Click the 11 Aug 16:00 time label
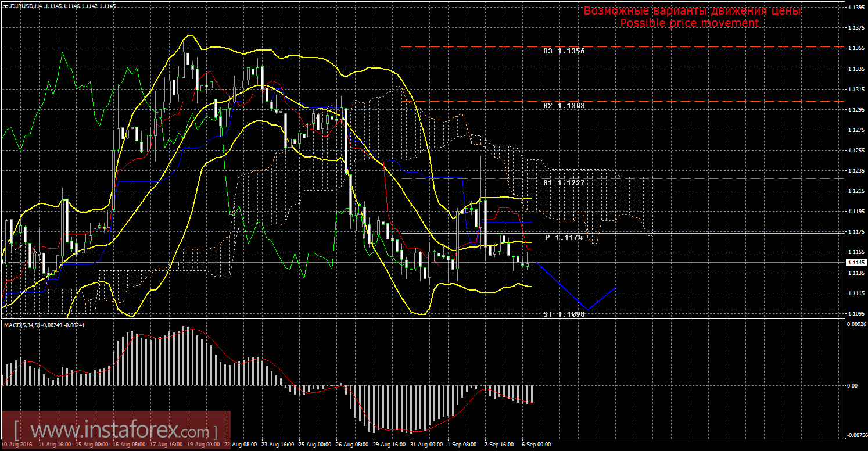Viewport: 868px width, 451px height. point(55,445)
